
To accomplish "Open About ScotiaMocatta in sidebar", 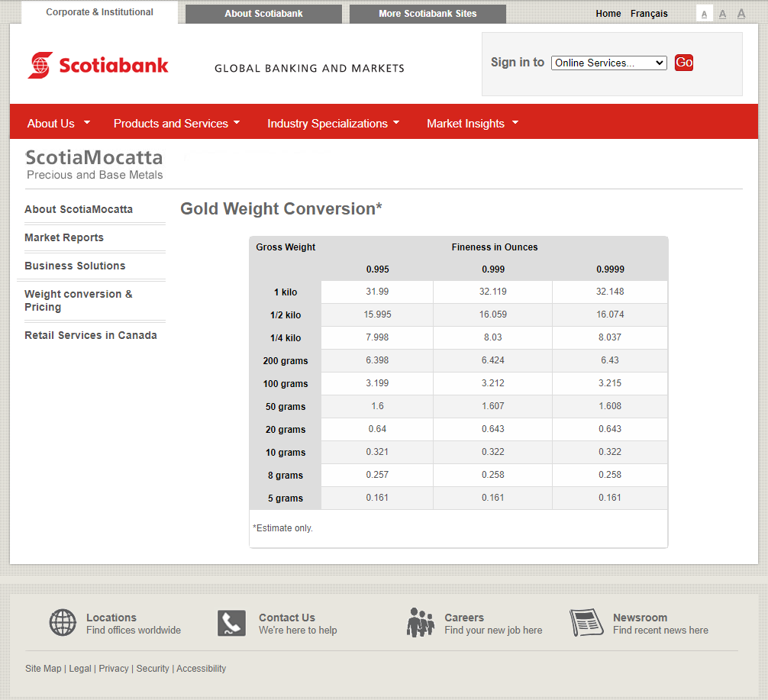I will [79, 209].
